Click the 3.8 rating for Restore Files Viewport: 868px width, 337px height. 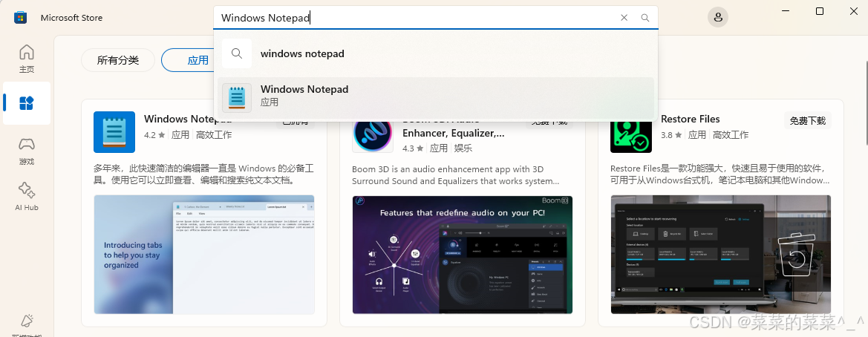(x=671, y=134)
